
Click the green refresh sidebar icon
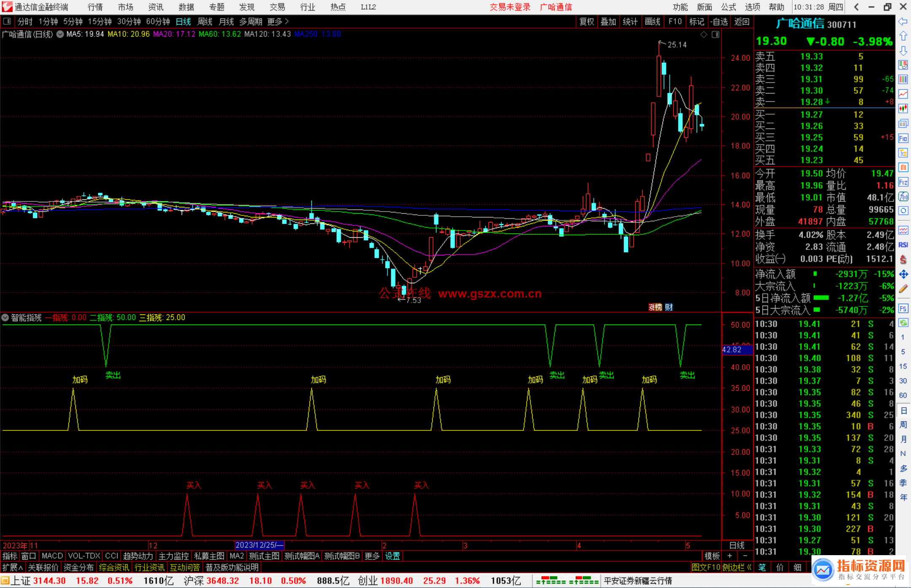pos(903,323)
